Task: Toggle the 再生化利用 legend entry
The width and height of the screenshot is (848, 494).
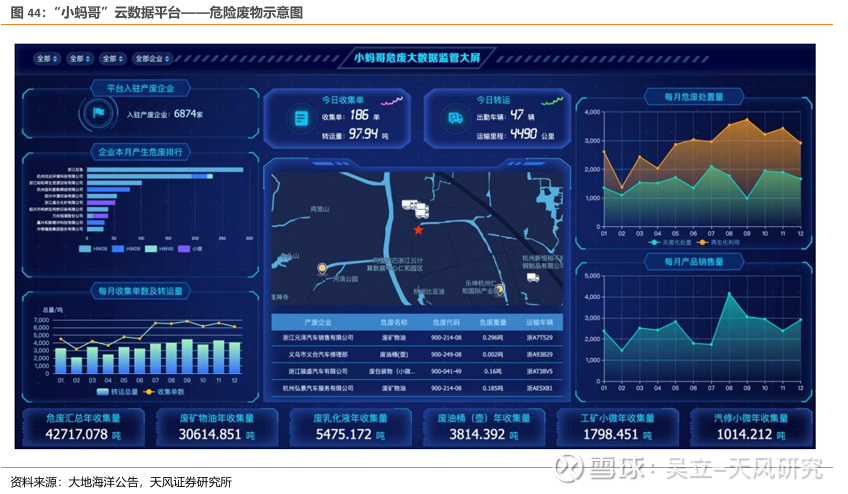Action: [718, 242]
